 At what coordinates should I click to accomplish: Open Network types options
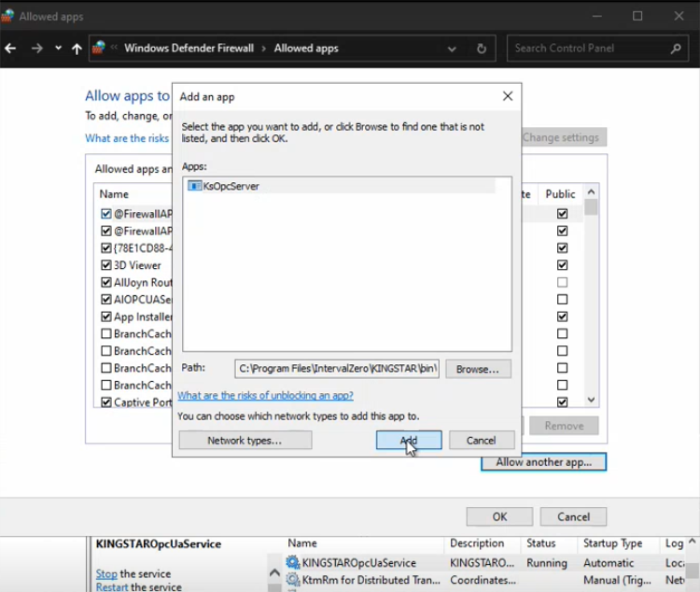click(x=245, y=440)
